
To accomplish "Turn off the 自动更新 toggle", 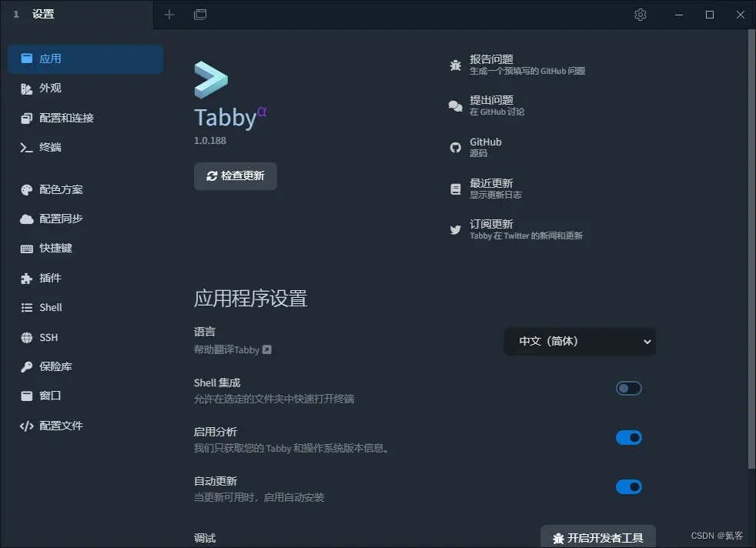I will point(629,486).
